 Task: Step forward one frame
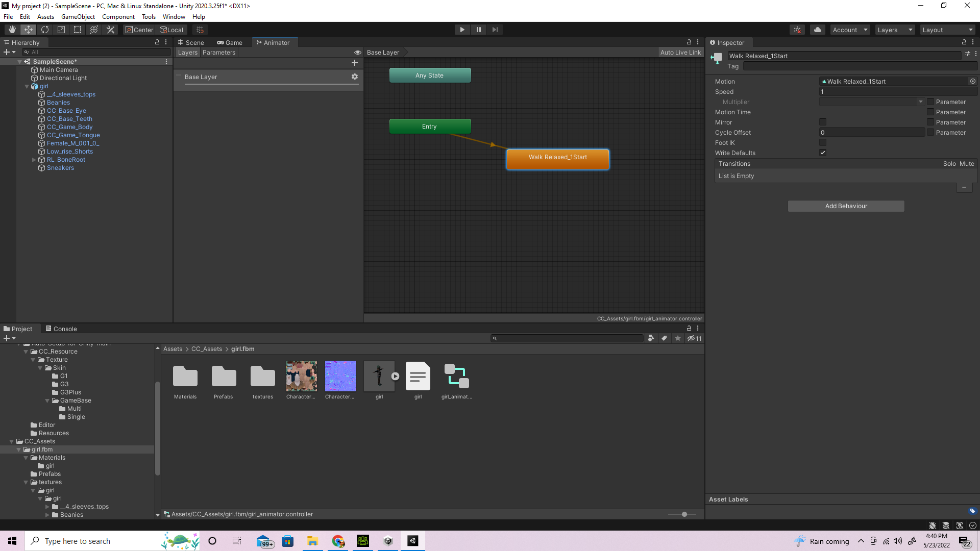[495, 30]
